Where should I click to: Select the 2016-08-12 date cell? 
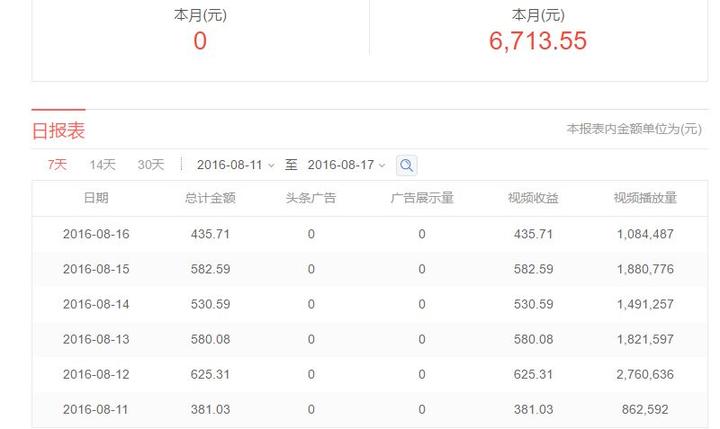coord(96,374)
